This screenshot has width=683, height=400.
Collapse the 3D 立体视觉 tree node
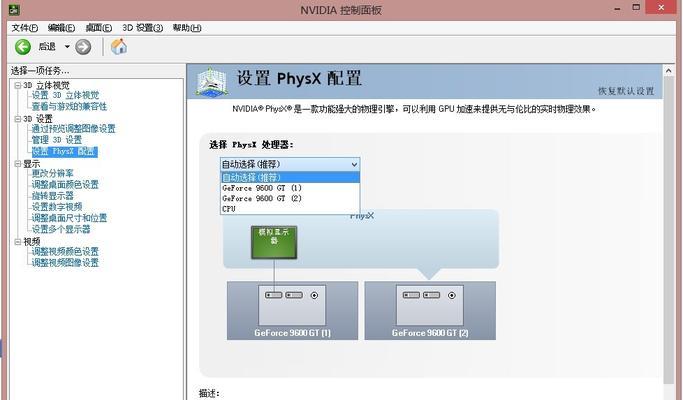click(x=17, y=85)
